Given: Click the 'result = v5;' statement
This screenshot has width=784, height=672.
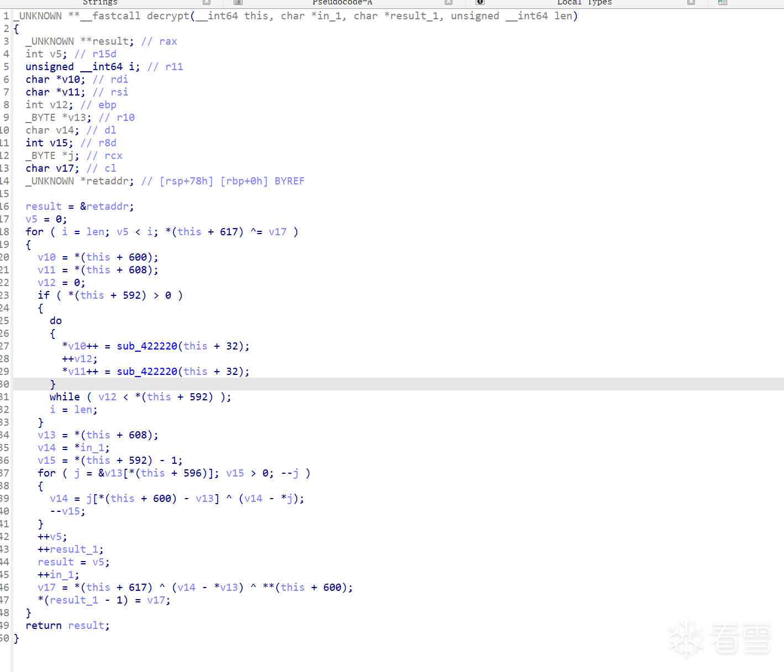Looking at the screenshot, I should tap(73, 562).
